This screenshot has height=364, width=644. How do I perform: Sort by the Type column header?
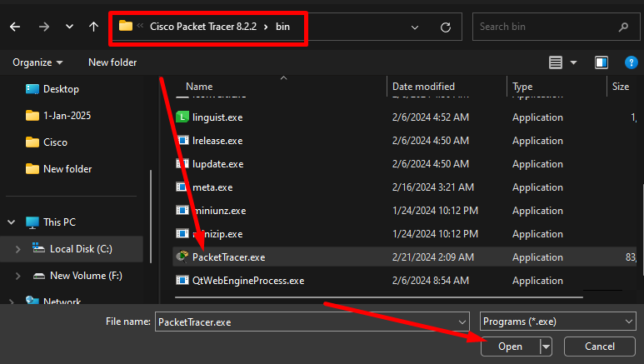coord(522,87)
